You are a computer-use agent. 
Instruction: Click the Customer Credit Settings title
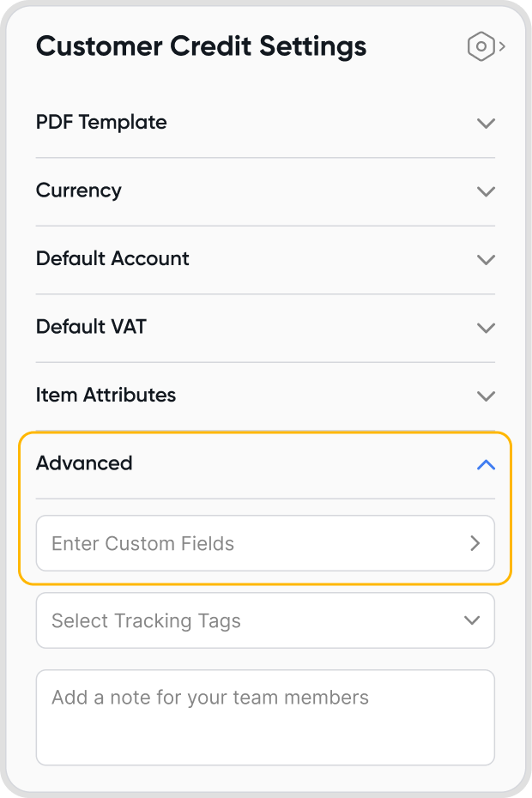(x=202, y=46)
